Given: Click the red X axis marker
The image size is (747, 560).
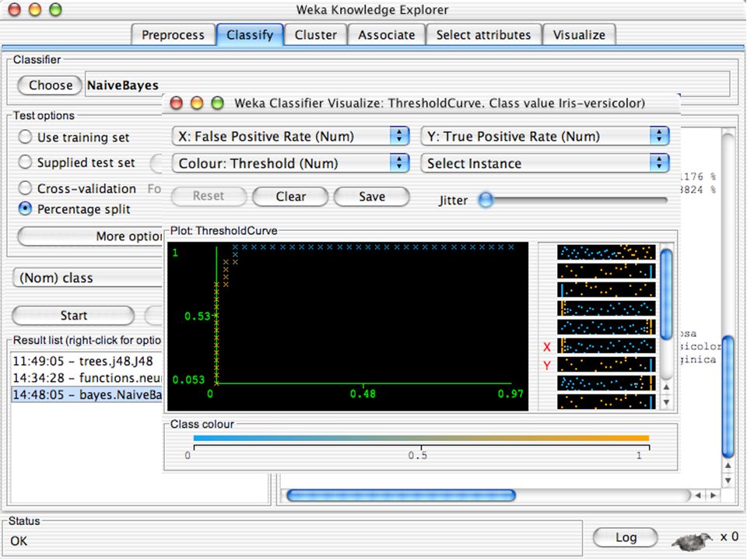Looking at the screenshot, I should 547,347.
